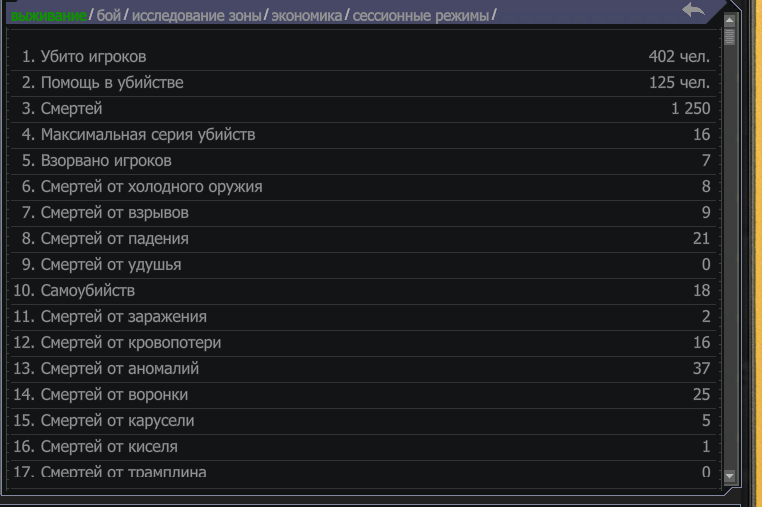This screenshot has height=507, width=762.
Task: Click the Помощь в убийстве row
Action: pyautogui.click(x=363, y=83)
